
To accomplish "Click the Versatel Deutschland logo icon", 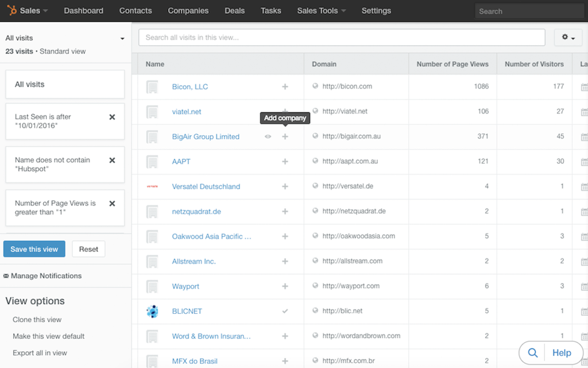I will [152, 186].
